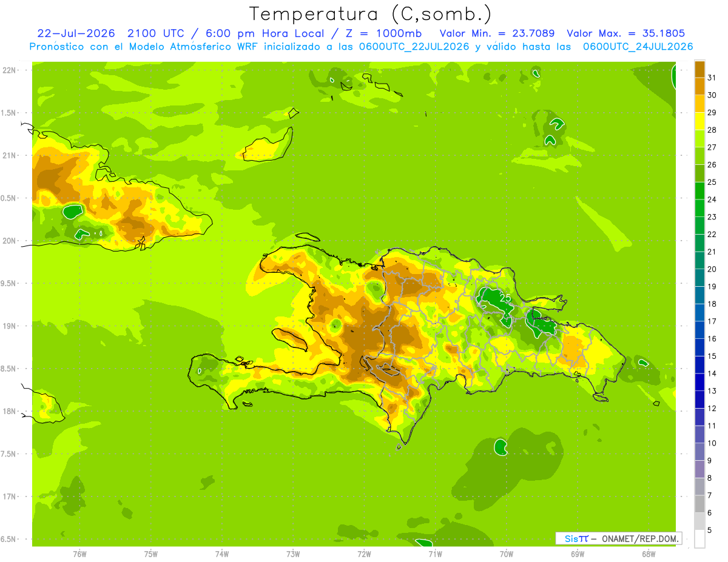Pick the green swatch between 24 and 25
Viewport: 728px width, 562px height.
699,191
